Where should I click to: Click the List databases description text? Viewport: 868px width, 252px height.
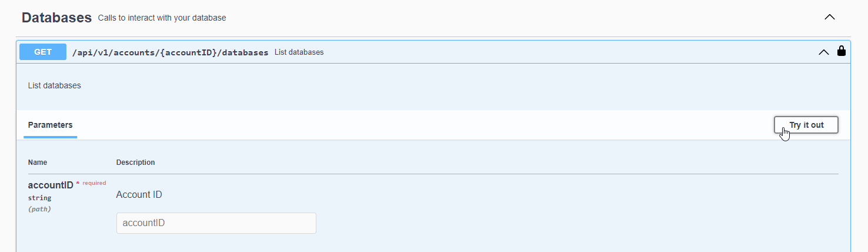point(54,85)
